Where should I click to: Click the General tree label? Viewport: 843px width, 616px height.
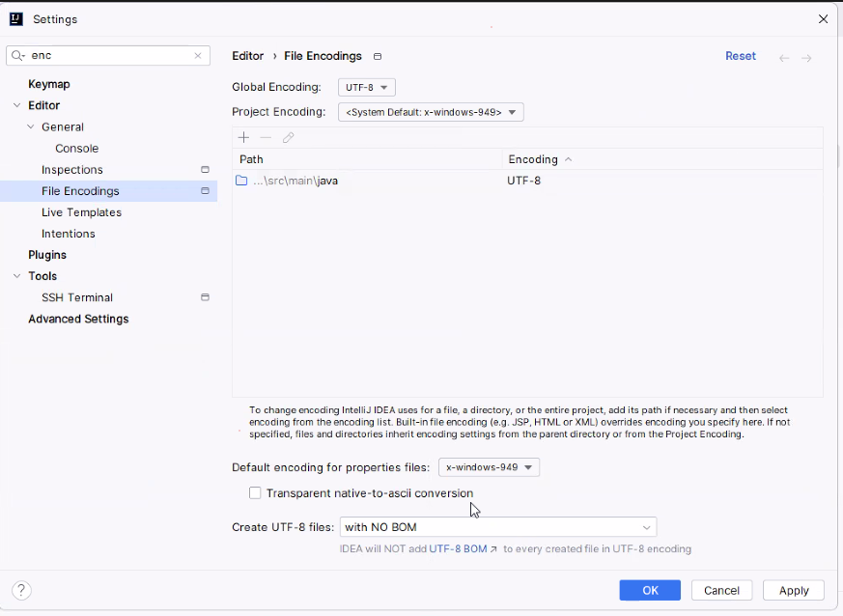coord(63,126)
